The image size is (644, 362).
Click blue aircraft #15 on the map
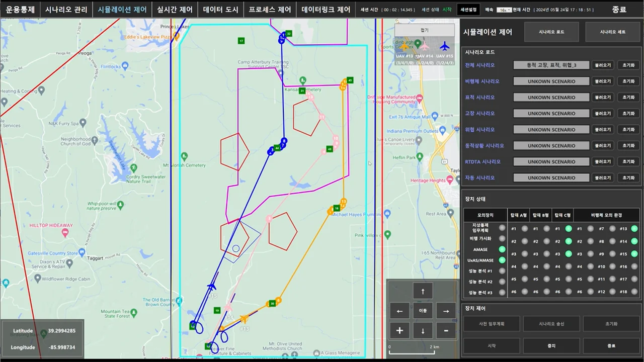212,287
